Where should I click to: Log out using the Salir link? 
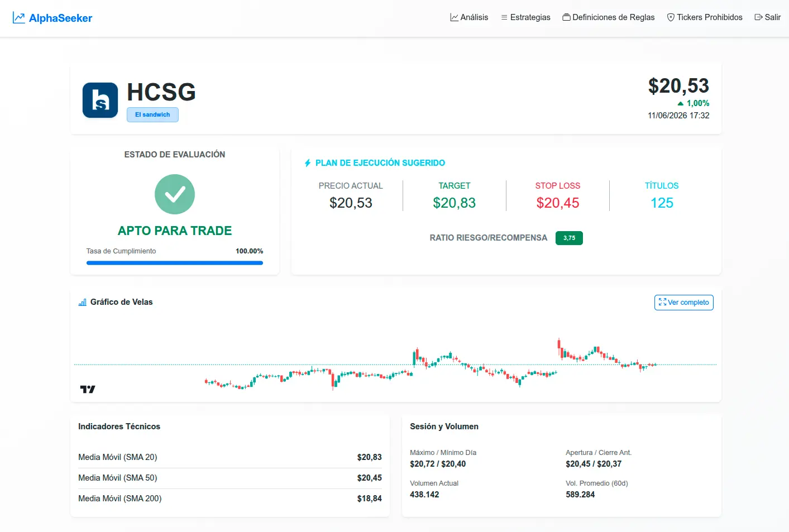click(768, 17)
